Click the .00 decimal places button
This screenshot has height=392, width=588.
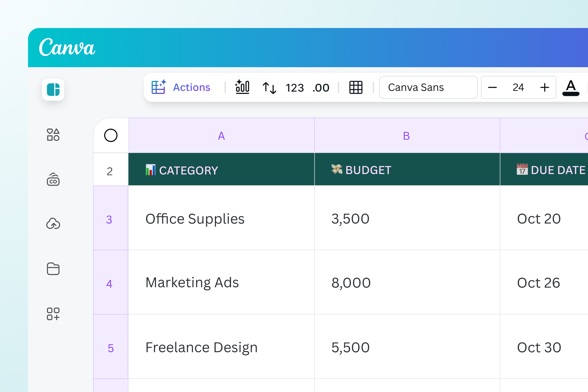[x=321, y=88]
